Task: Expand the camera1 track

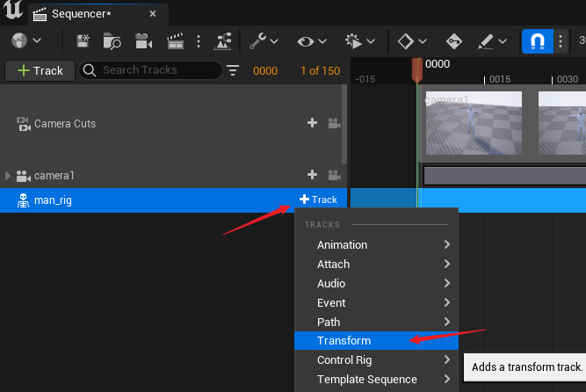Action: (x=8, y=176)
